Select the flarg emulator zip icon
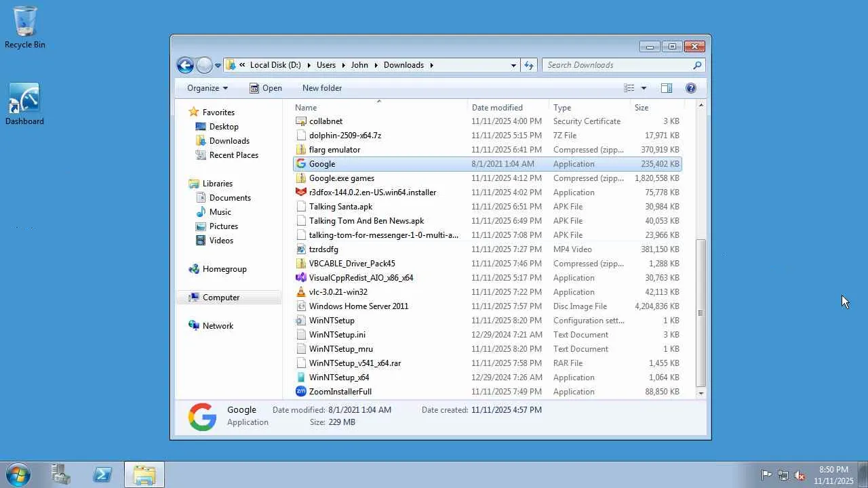 click(301, 150)
